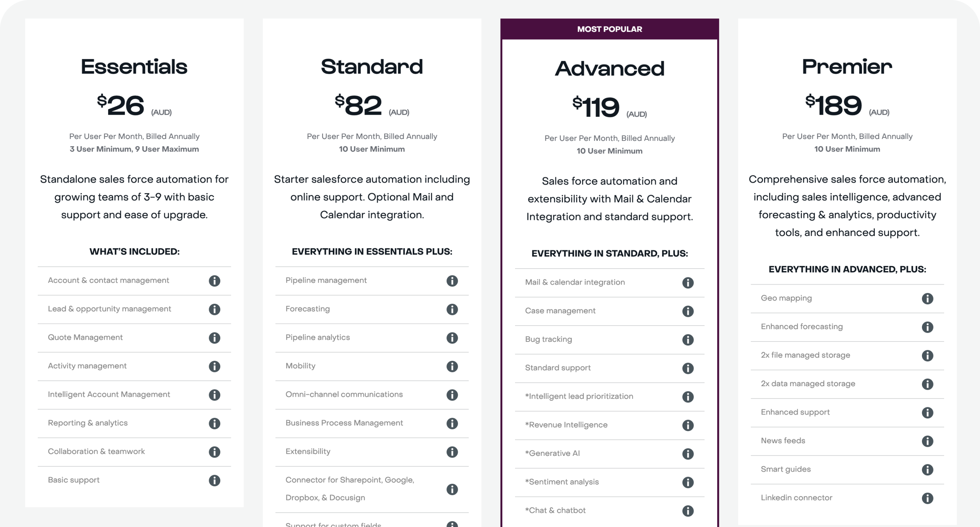Image resolution: width=980 pixels, height=527 pixels.
Task: Click the Geo mapping info icon
Action: 927,299
